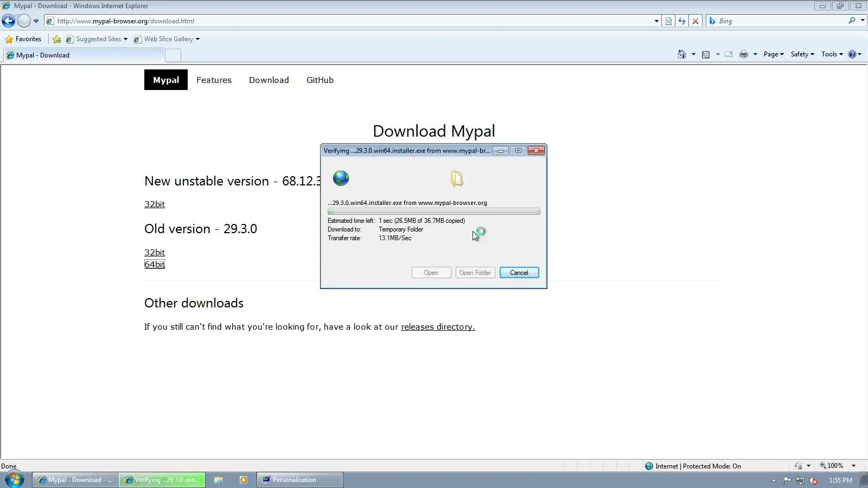Switch to Verifying download taskbar button
868x488 pixels.
[162, 480]
